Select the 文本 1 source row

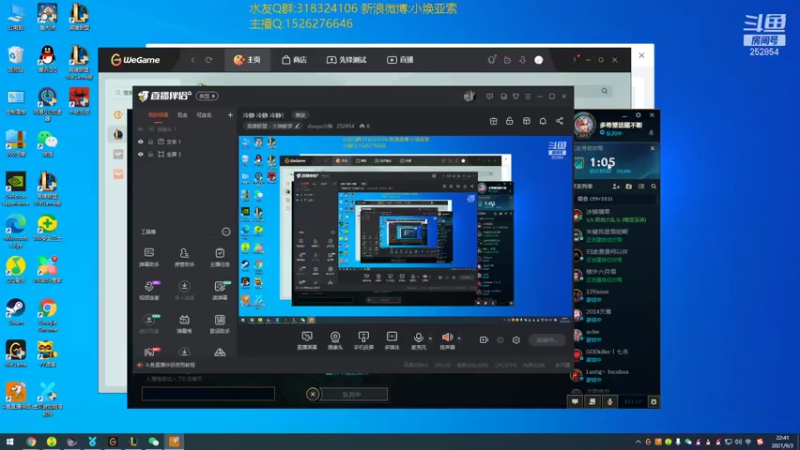185,142
